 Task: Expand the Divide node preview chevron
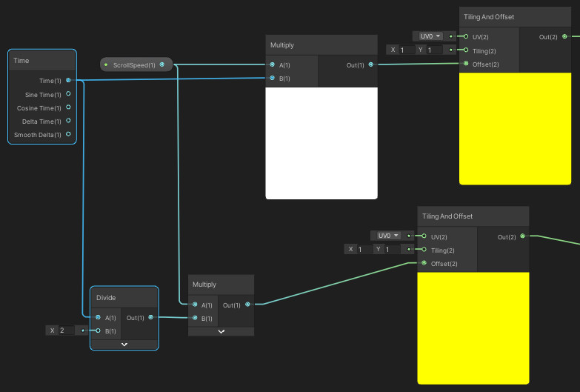click(x=124, y=344)
